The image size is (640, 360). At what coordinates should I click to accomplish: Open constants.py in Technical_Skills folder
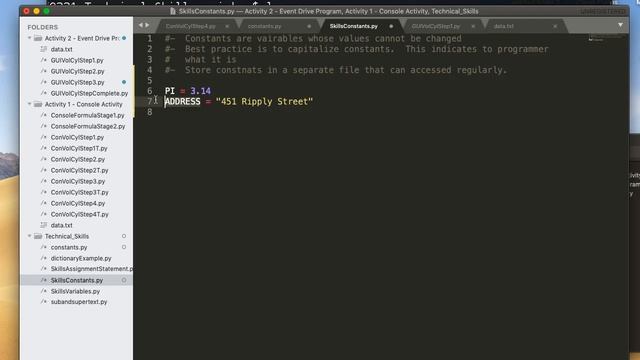69,247
